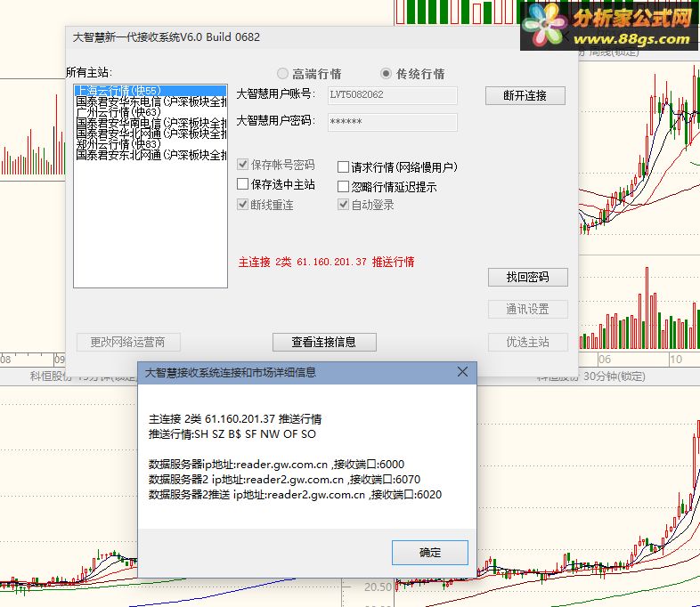Click the 优选主站 button
Screen dimensions: 700x607
(x=528, y=342)
